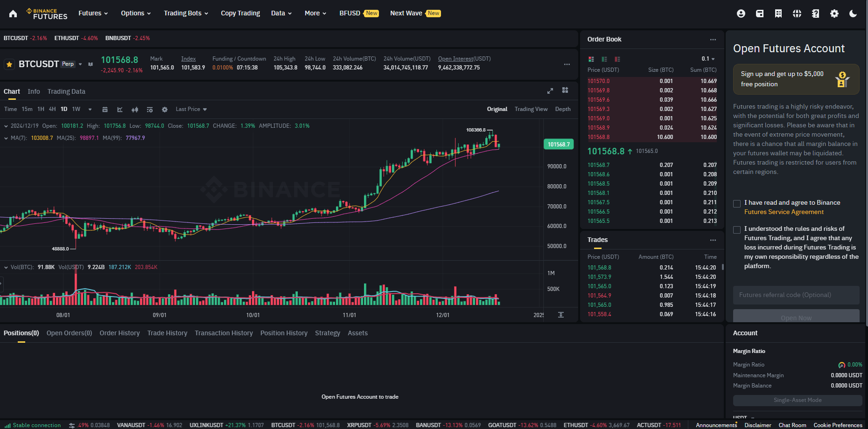Select the ETHUSDT ticker in top bar
Viewport: 868px width, 429px height.
coord(76,38)
